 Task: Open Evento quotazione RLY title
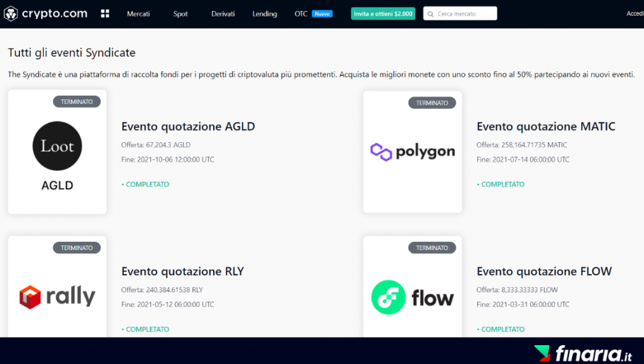[183, 271]
